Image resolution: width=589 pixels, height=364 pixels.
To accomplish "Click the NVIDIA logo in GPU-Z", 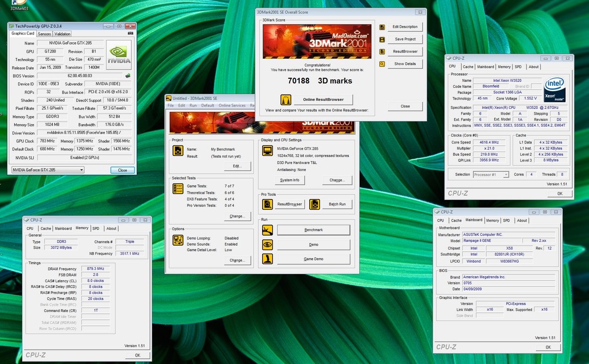I will click(x=119, y=55).
